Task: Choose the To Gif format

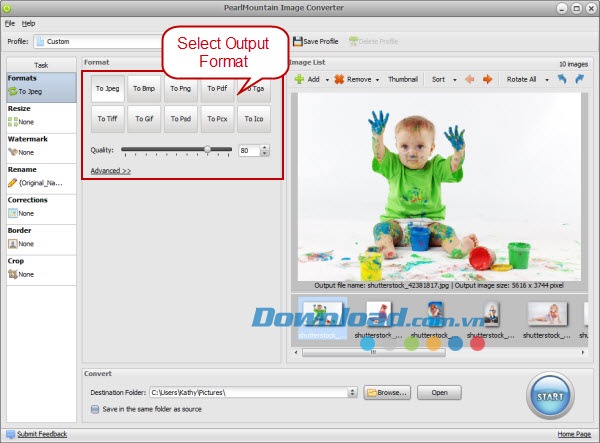Action: [x=144, y=119]
